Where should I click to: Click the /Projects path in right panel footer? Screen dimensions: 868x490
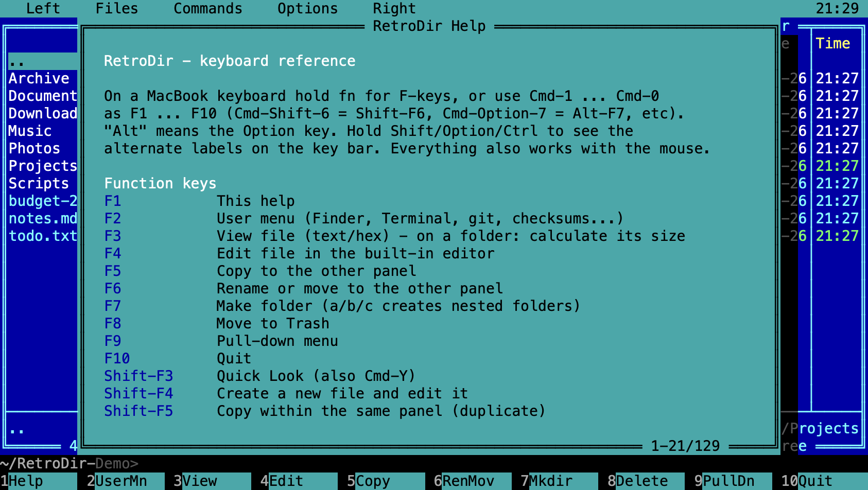click(x=820, y=429)
